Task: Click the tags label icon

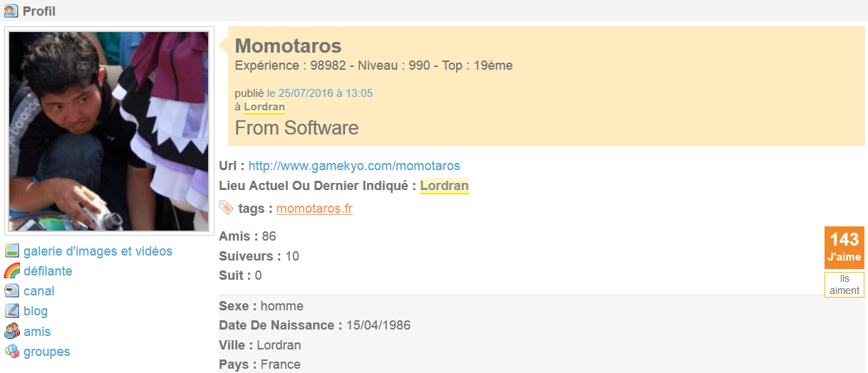Action: pos(226,208)
